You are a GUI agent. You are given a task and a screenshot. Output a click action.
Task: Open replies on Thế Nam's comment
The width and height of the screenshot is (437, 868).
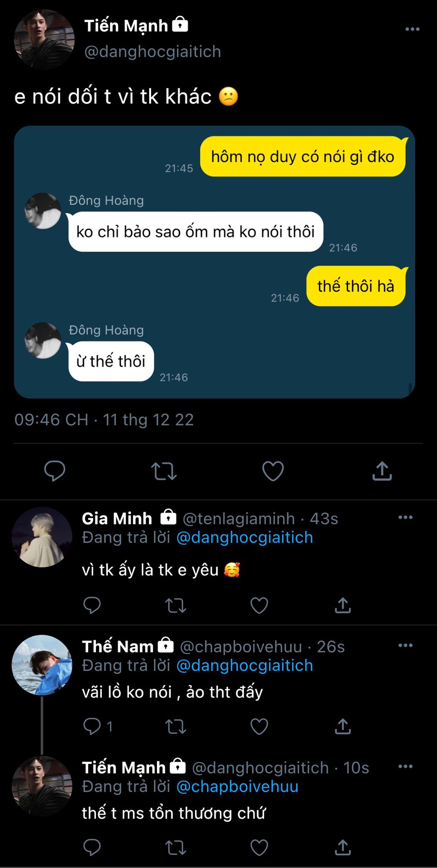[x=92, y=726]
